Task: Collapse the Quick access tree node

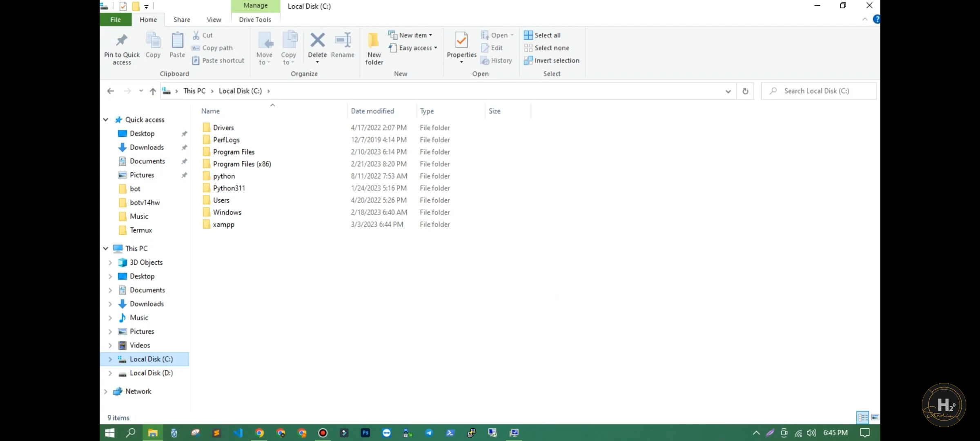Action: 106,120
